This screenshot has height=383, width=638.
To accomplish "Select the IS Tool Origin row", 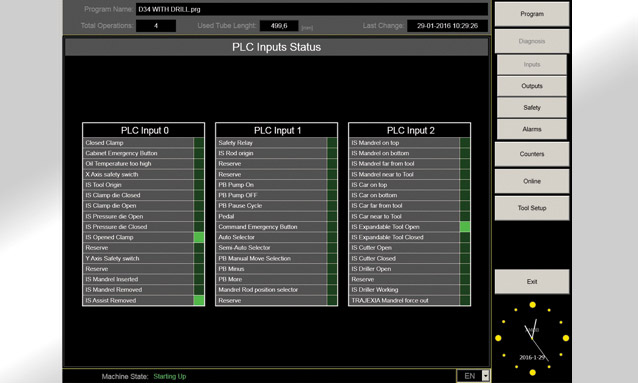I will pos(143,185).
